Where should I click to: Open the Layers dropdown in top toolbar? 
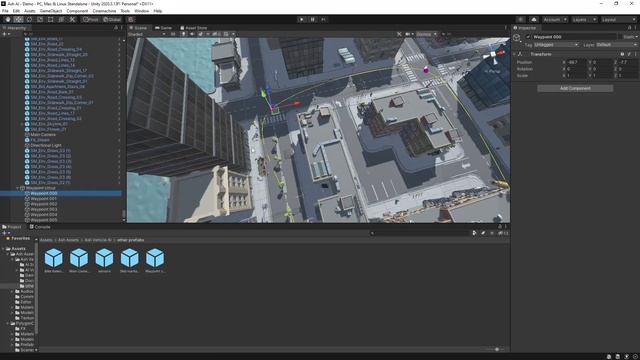[584, 20]
